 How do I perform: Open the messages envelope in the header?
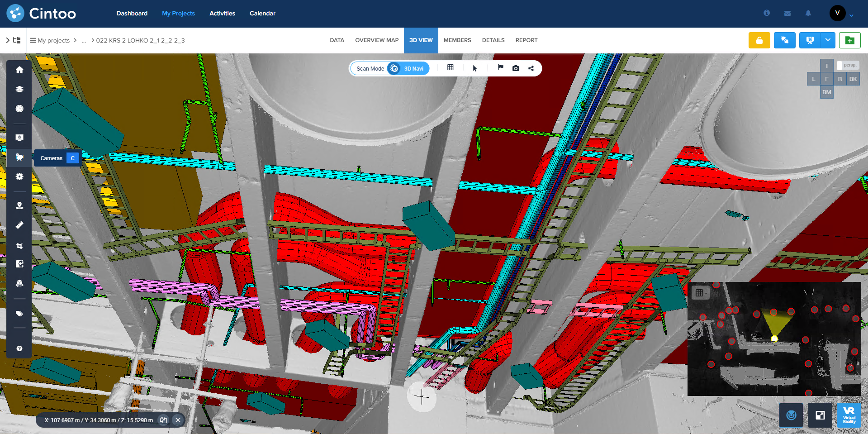tap(787, 13)
